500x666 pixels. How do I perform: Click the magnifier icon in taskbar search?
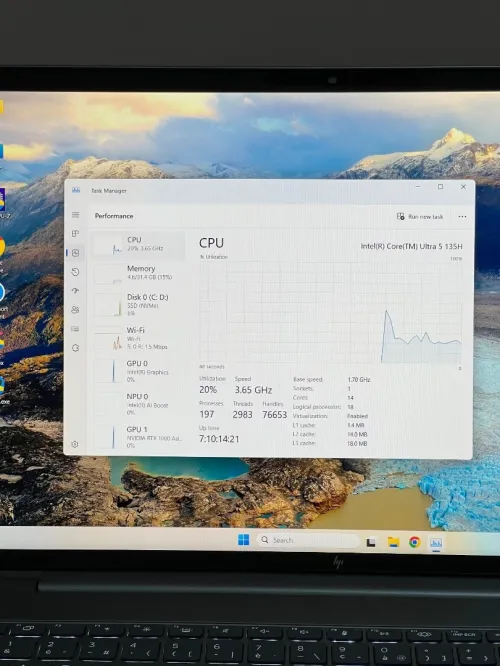coord(265,539)
